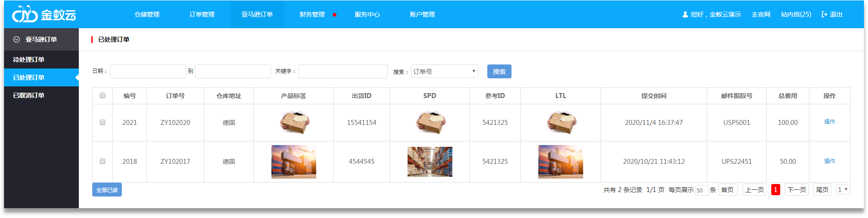
Task: Go to 下一页 in pagination
Action: coord(796,190)
